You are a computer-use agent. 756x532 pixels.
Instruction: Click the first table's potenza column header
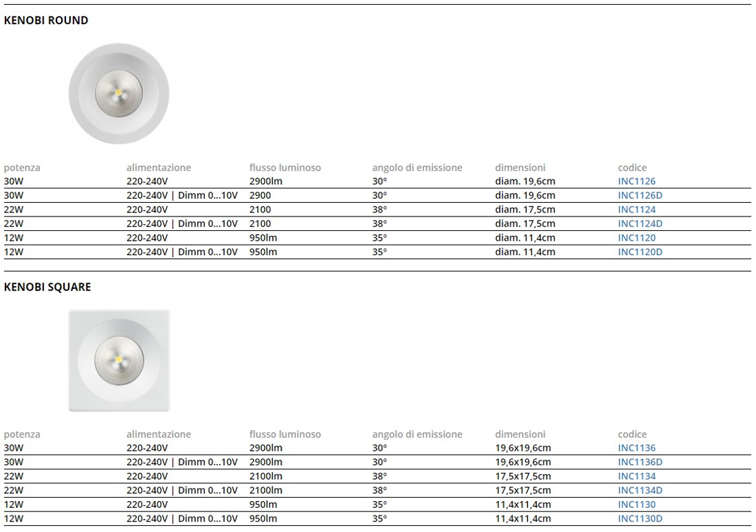[x=22, y=168]
